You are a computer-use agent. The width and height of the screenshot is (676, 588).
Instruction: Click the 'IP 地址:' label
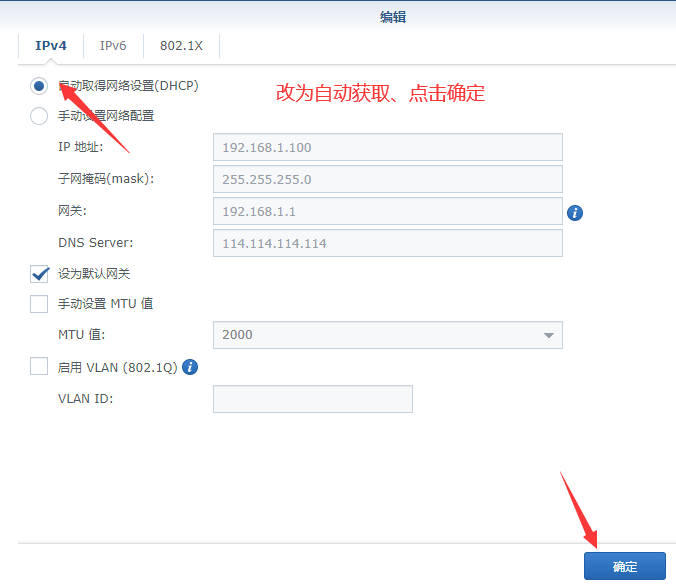point(81,147)
